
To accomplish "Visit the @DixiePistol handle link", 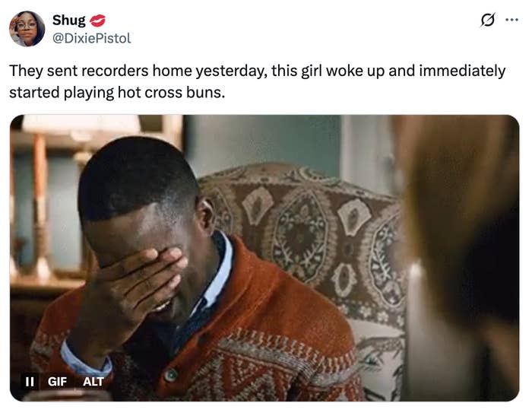I will click(92, 38).
